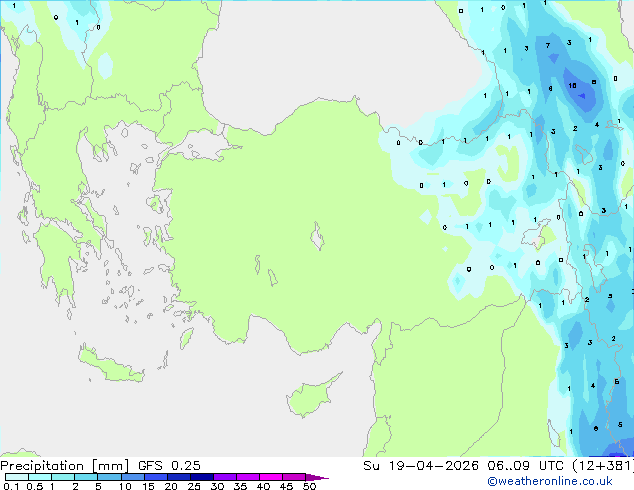Click the 30–35 mm purple legend swatch

224,477
